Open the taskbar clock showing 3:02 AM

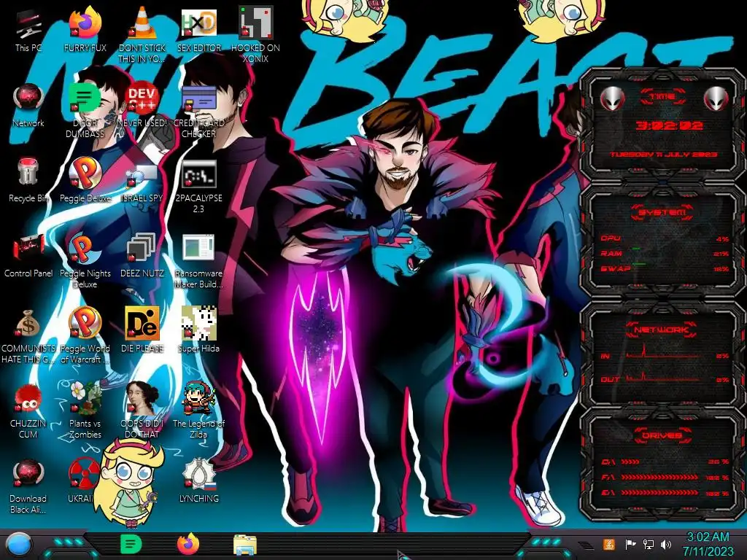coord(708,544)
